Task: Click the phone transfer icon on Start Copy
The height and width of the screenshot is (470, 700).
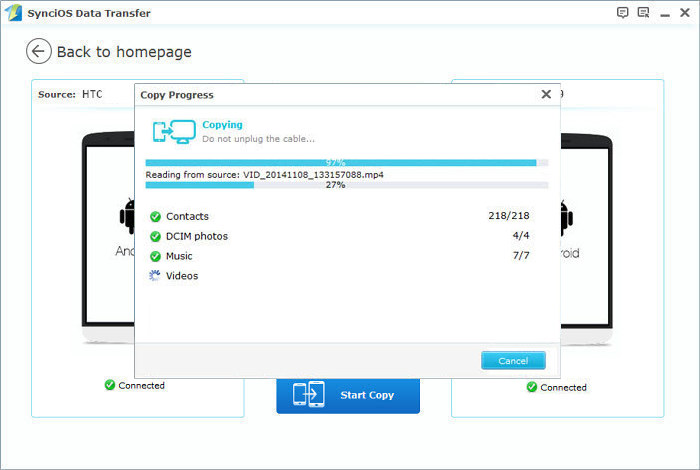Action: [x=307, y=395]
